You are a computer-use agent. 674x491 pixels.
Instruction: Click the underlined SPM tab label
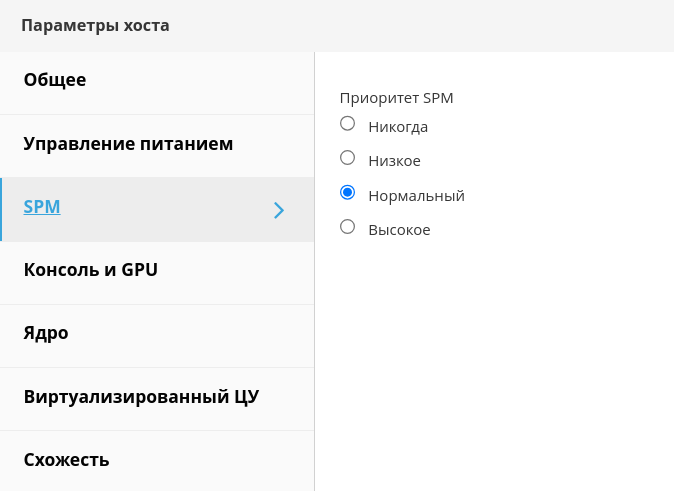click(42, 207)
